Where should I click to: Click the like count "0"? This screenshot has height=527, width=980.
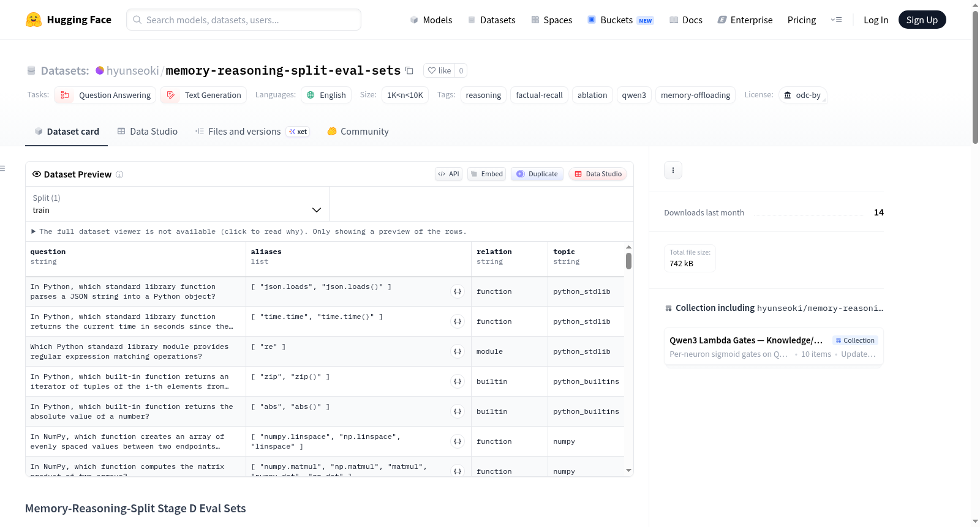(x=461, y=70)
